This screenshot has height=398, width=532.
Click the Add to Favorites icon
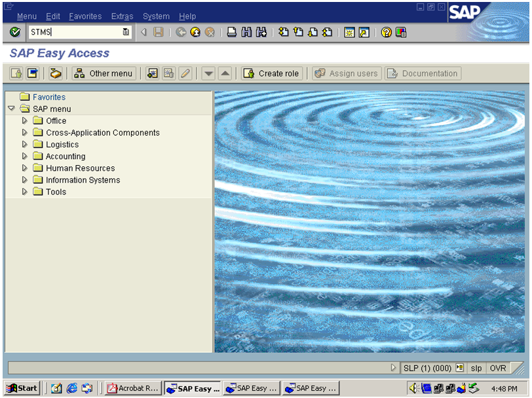click(x=153, y=73)
